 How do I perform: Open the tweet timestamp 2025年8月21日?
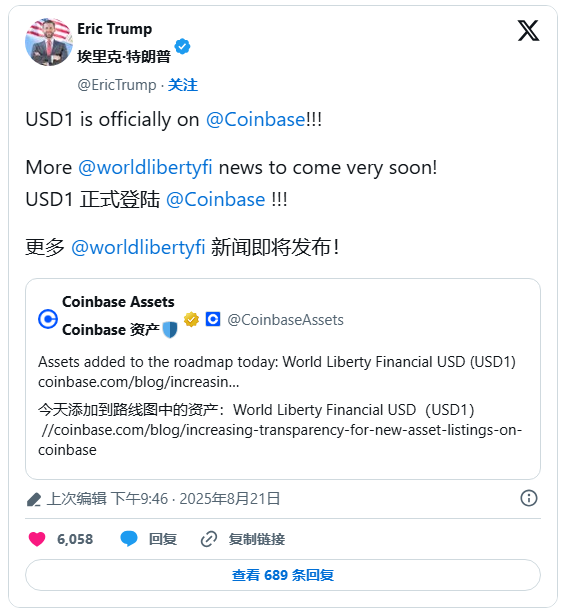coord(230,498)
